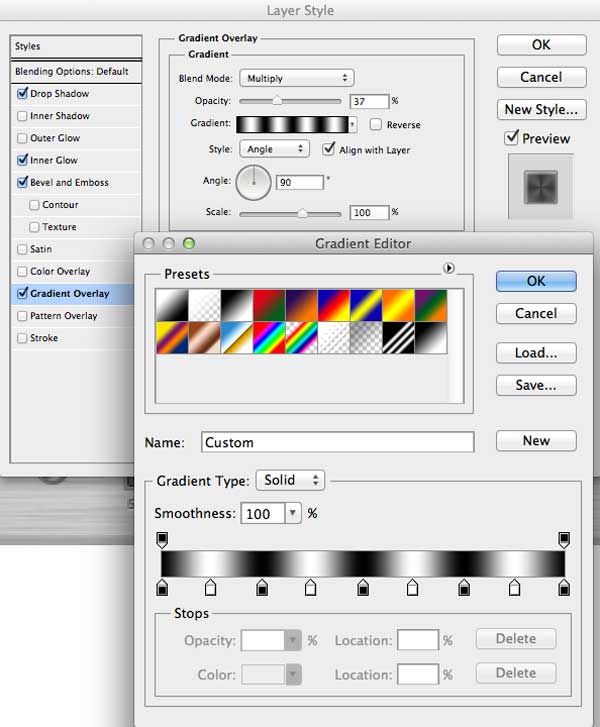This screenshot has width=600, height=727.
Task: Select Blending Options: Default entry
Action: tap(76, 71)
